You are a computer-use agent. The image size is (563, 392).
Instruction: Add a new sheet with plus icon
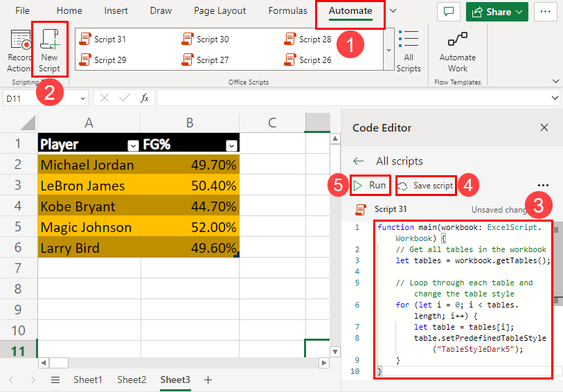pyautogui.click(x=208, y=380)
